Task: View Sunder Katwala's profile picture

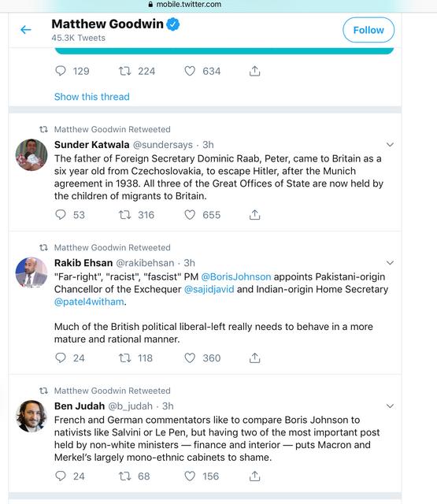Action: pyautogui.click(x=31, y=154)
